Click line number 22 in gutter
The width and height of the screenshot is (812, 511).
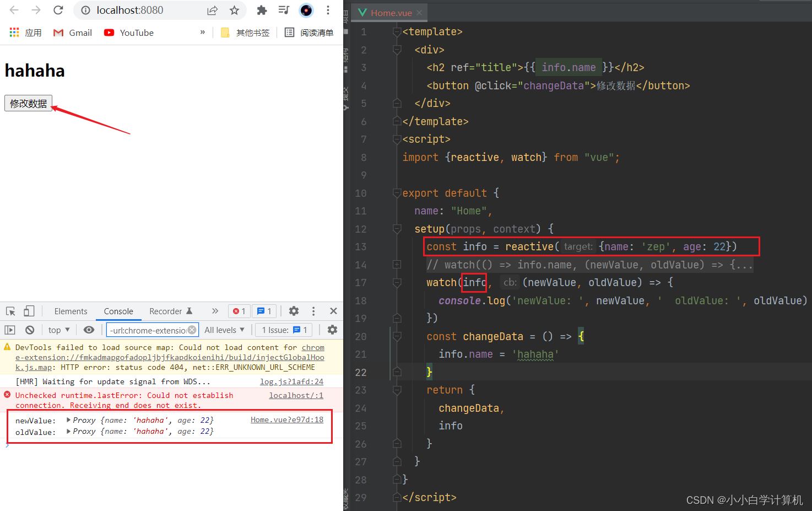click(x=360, y=372)
